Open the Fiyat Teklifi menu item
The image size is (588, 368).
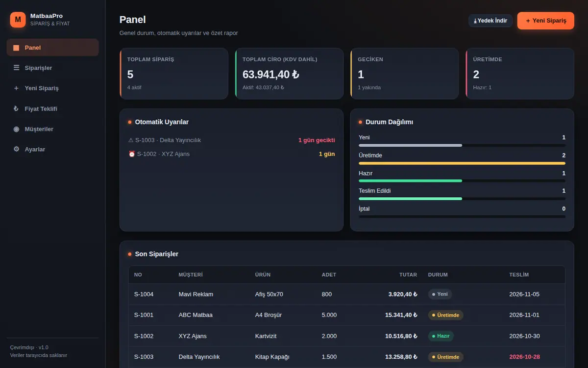(x=53, y=108)
